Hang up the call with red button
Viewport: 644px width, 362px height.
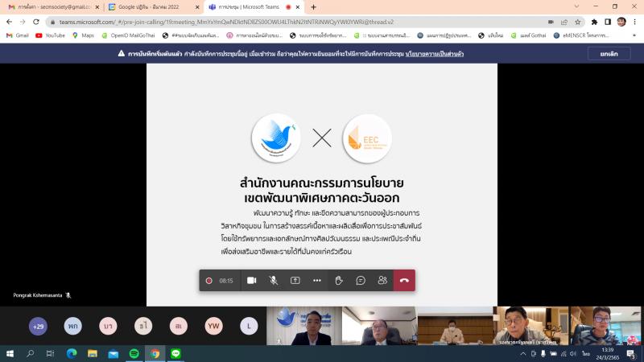(404, 280)
